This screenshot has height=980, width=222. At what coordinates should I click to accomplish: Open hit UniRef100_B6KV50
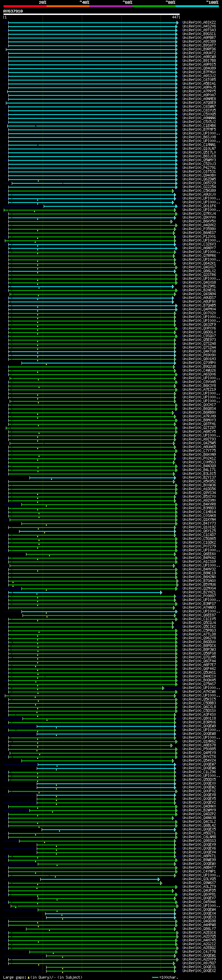(199, 221)
